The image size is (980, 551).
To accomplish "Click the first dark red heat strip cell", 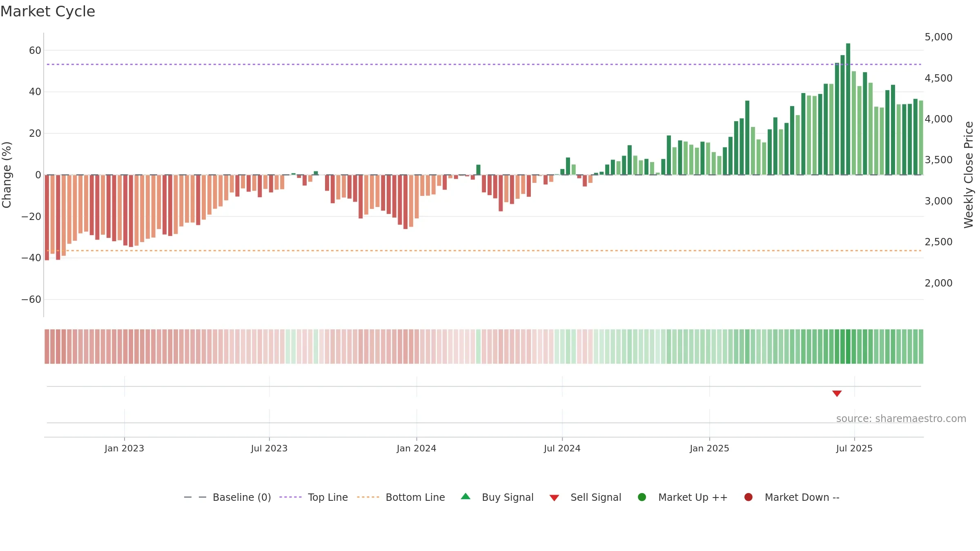I will pos(47,347).
